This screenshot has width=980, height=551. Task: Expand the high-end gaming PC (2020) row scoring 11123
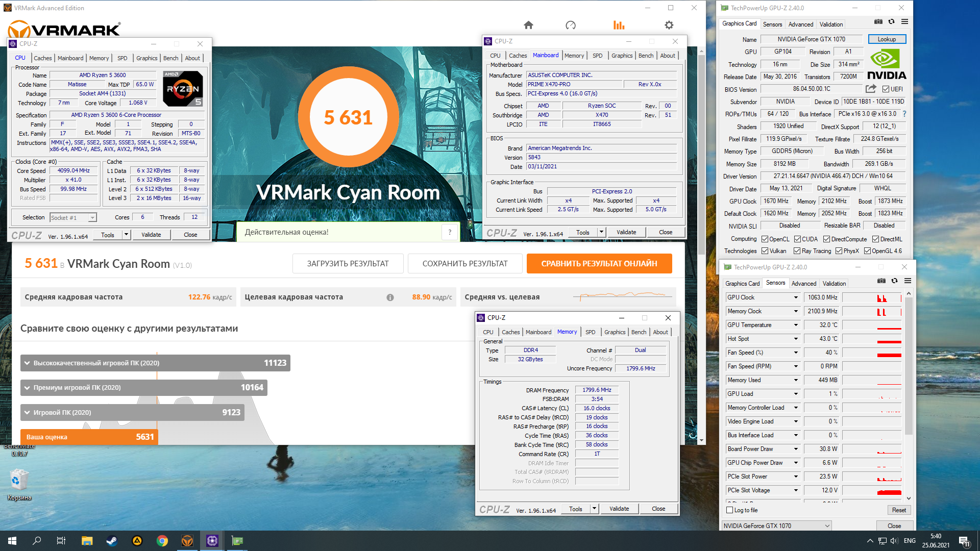coord(155,363)
